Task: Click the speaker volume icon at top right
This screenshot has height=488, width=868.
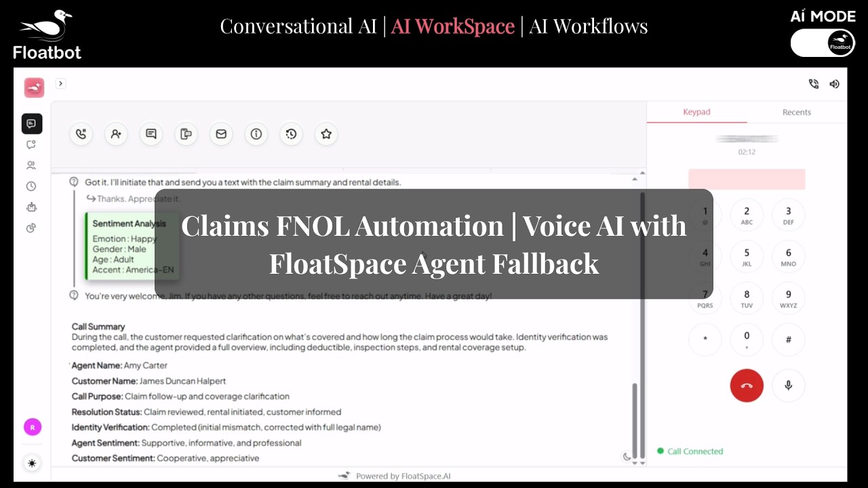Action: point(835,84)
